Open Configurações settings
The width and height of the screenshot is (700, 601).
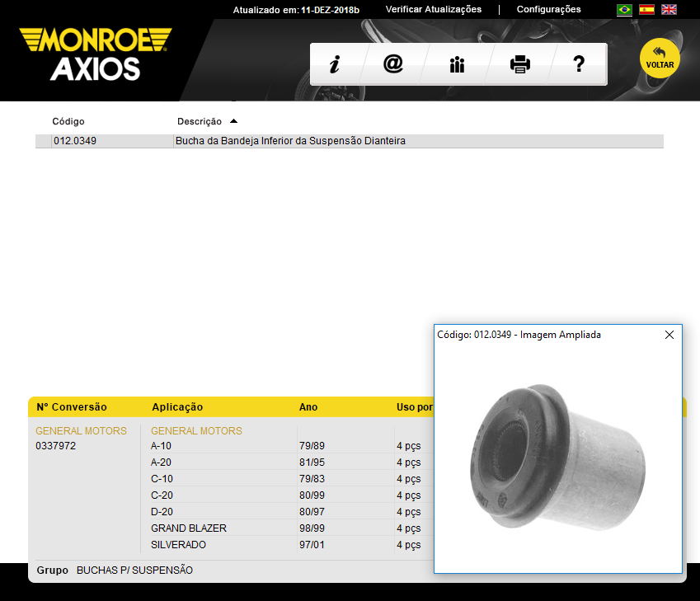click(x=548, y=10)
